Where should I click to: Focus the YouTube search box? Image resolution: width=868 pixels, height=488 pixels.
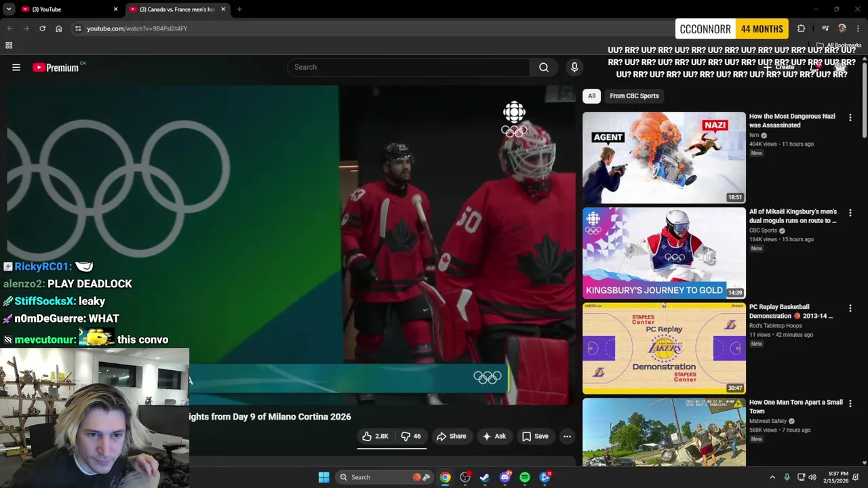pyautogui.click(x=409, y=67)
